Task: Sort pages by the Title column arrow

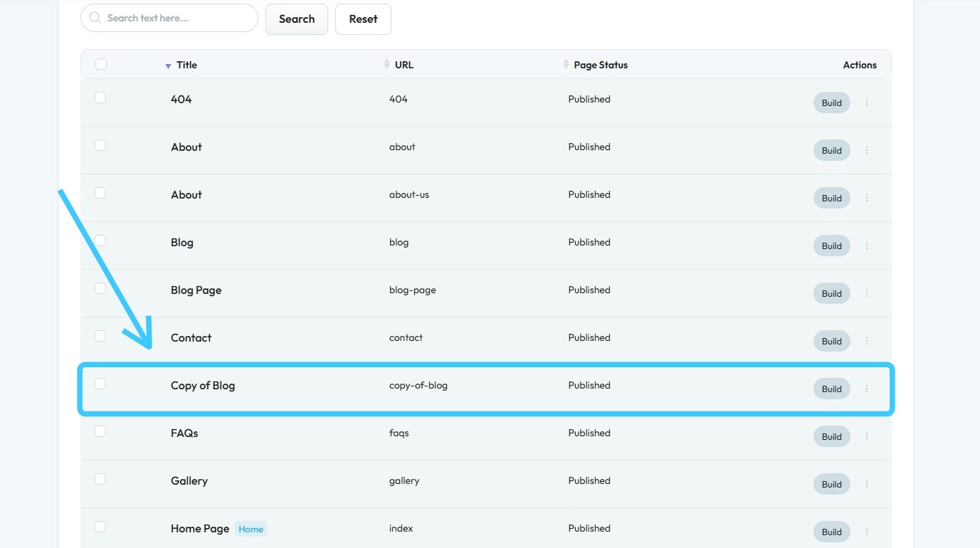Action: (168, 65)
